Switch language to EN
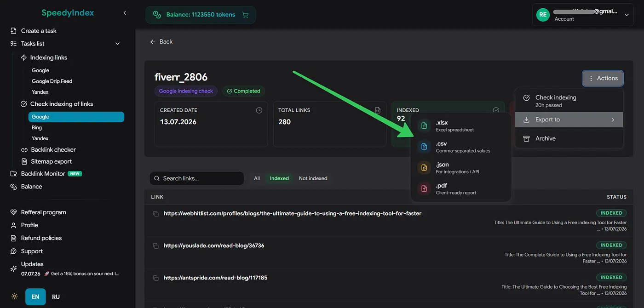This screenshot has width=644, height=308. 35,297
